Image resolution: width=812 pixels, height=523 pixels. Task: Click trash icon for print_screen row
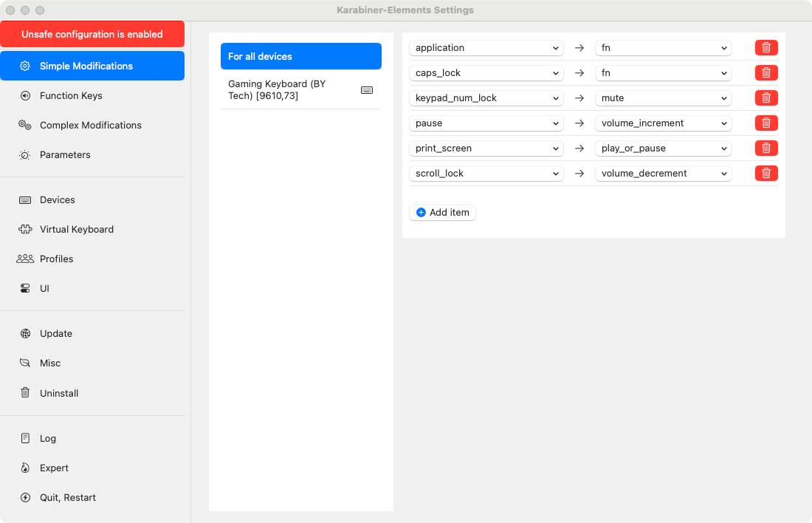coord(766,148)
